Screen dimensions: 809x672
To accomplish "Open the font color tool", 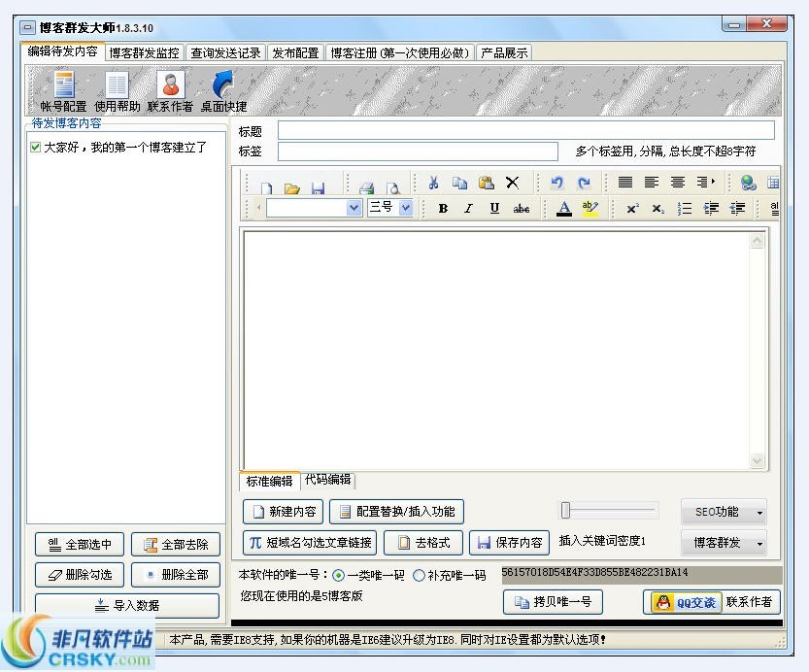I will (562, 208).
